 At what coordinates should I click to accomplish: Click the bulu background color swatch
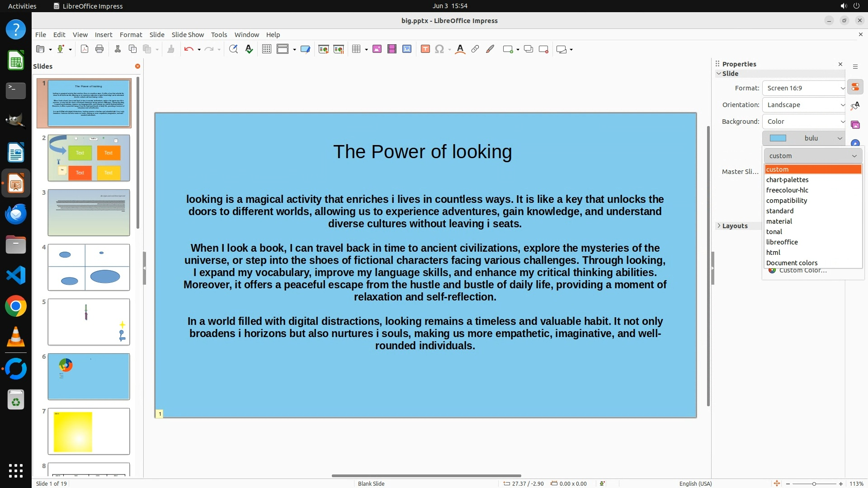[x=778, y=138]
